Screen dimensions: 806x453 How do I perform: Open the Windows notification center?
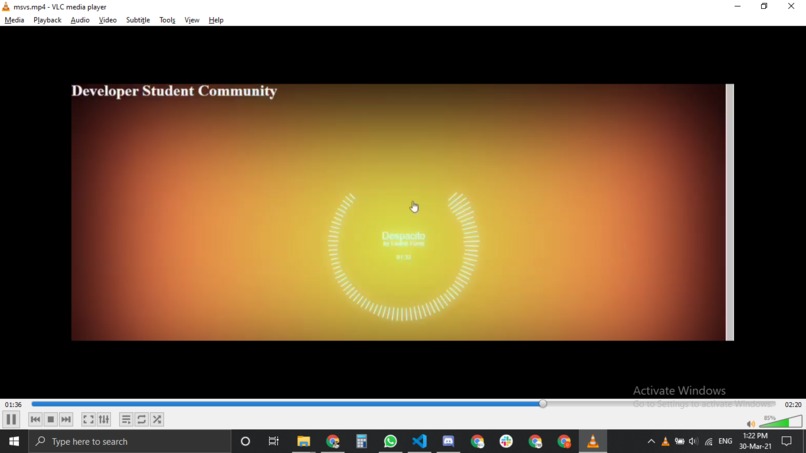click(x=786, y=441)
